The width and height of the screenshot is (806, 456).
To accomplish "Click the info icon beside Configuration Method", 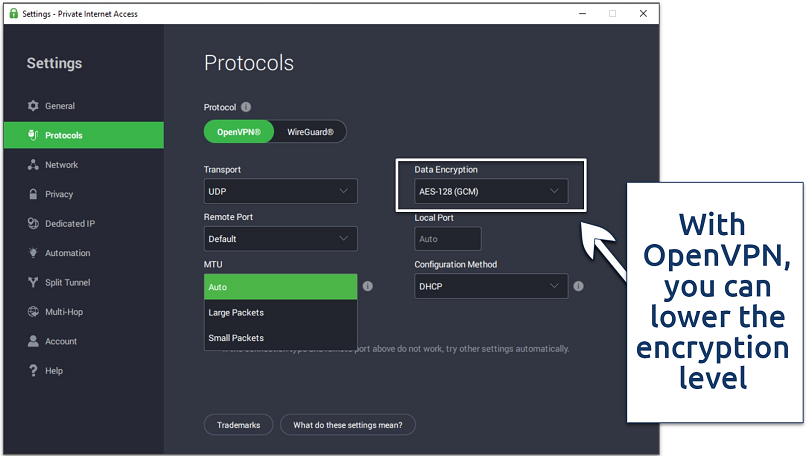I will pyautogui.click(x=578, y=286).
